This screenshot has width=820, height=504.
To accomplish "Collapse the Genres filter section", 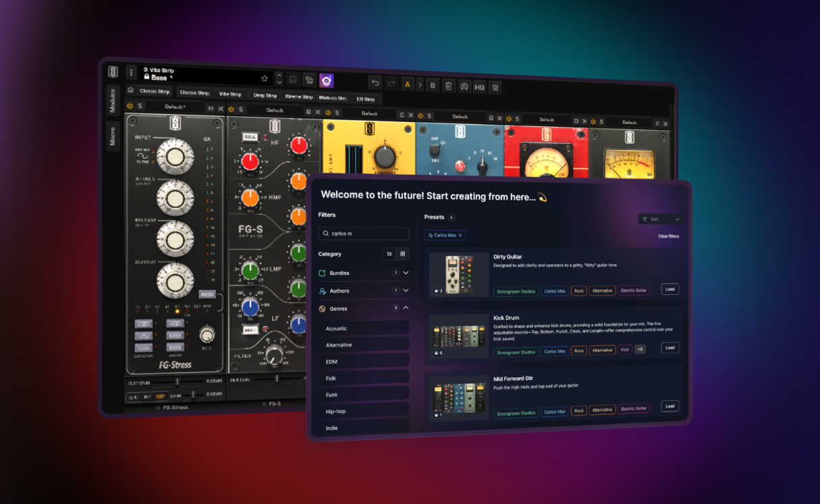I will 406,308.
